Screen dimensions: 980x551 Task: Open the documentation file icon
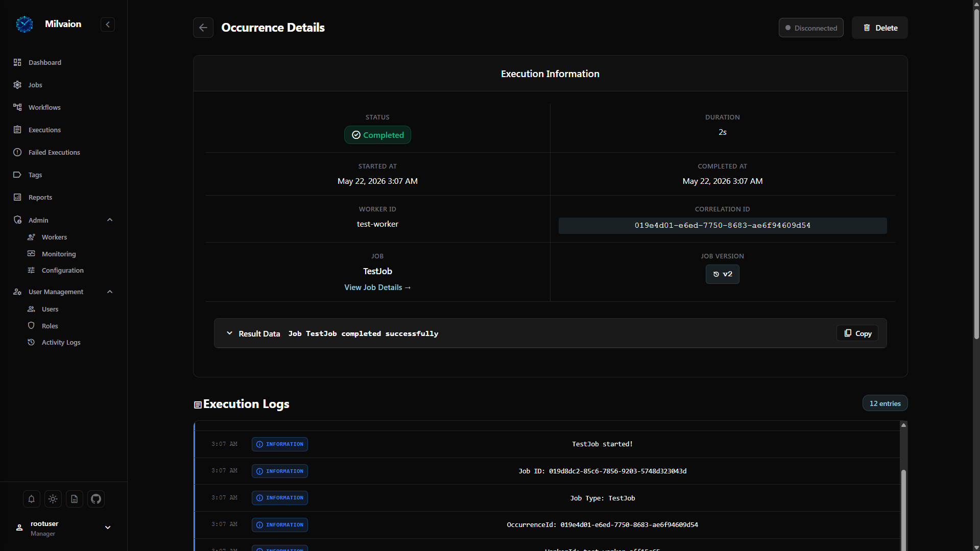[75, 499]
